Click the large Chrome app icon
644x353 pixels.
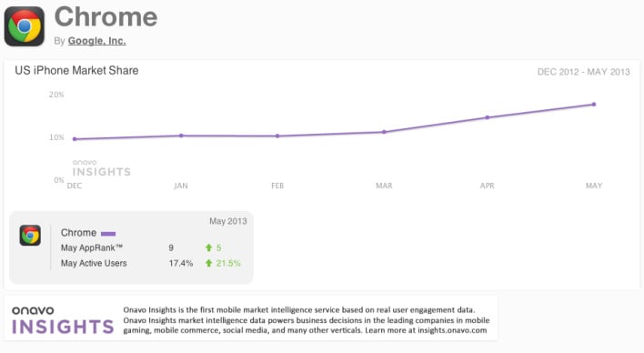coord(25,25)
